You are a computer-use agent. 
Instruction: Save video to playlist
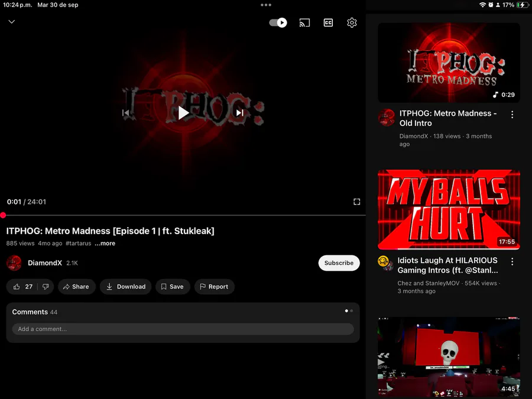[x=173, y=287]
